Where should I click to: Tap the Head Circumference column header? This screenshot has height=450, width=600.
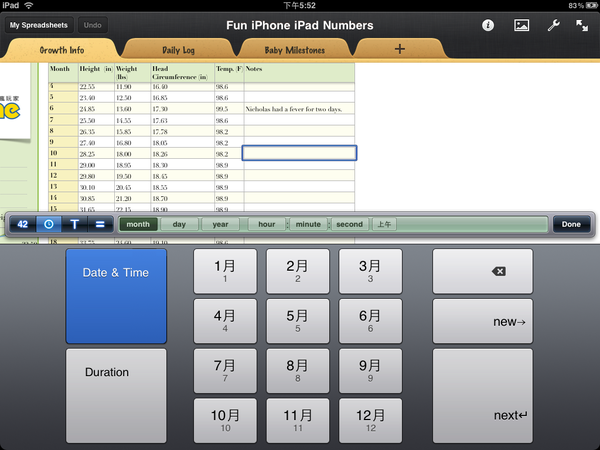click(183, 73)
